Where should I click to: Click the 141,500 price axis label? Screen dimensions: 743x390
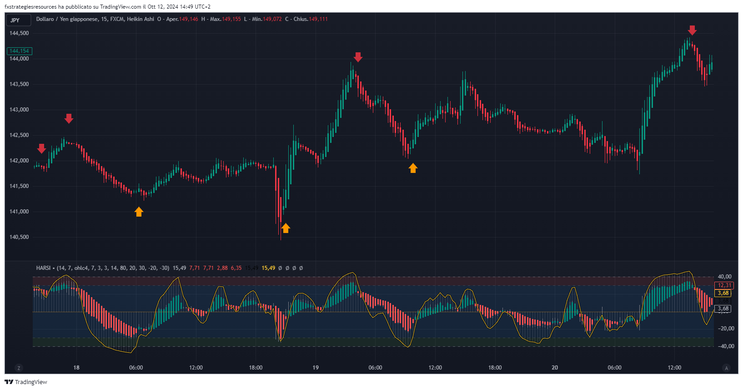coord(19,186)
